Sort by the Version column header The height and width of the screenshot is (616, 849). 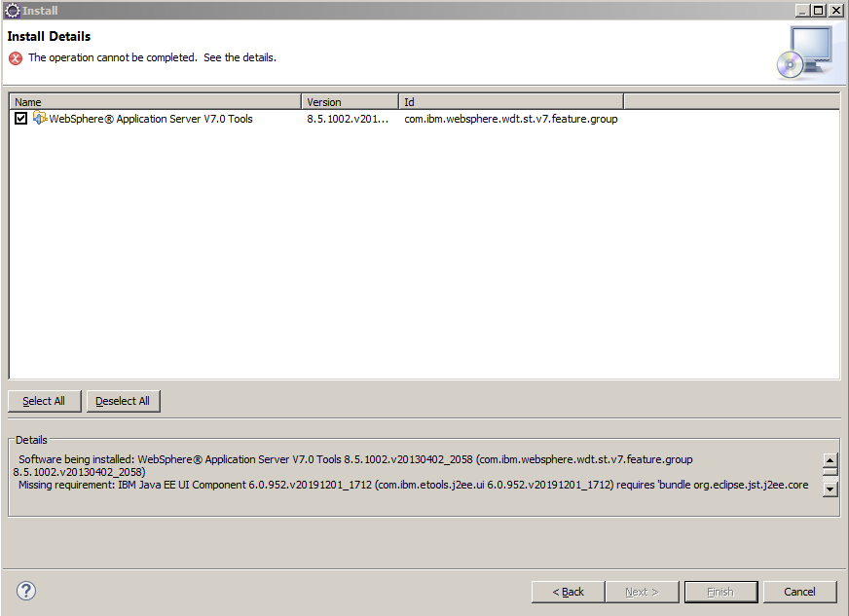pos(350,102)
